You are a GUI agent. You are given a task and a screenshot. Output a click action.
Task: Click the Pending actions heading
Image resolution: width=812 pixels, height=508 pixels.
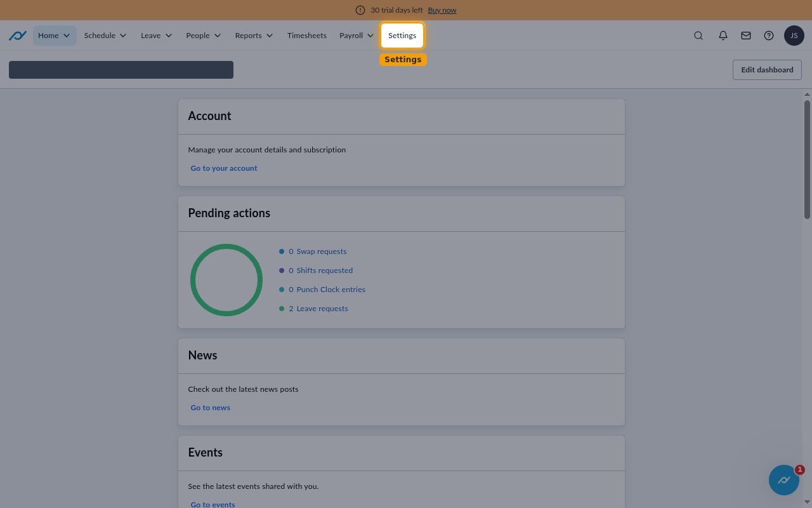coord(229,213)
